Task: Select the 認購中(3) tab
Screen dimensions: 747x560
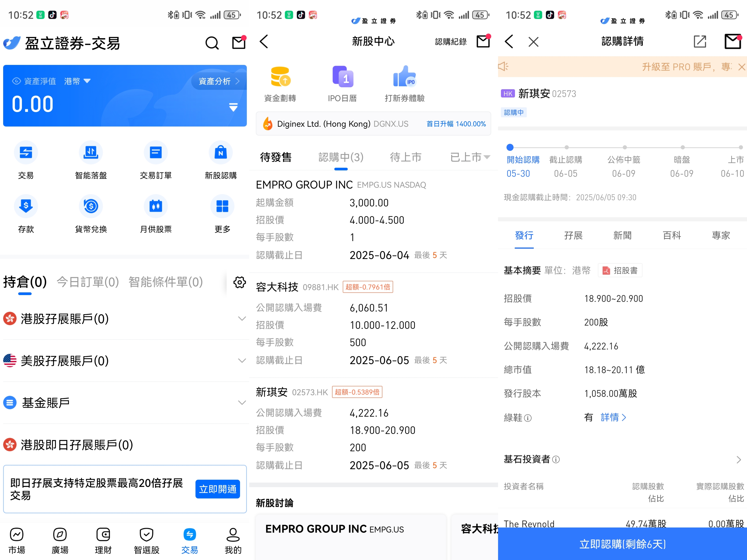Action: click(341, 157)
